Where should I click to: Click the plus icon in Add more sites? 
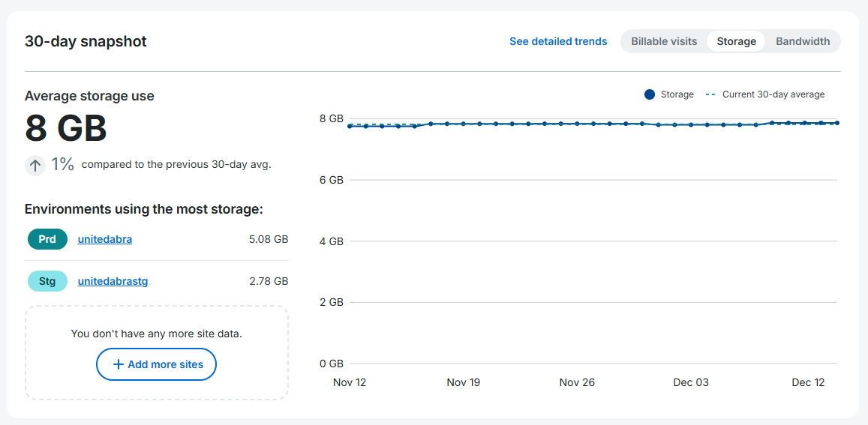pyautogui.click(x=118, y=364)
